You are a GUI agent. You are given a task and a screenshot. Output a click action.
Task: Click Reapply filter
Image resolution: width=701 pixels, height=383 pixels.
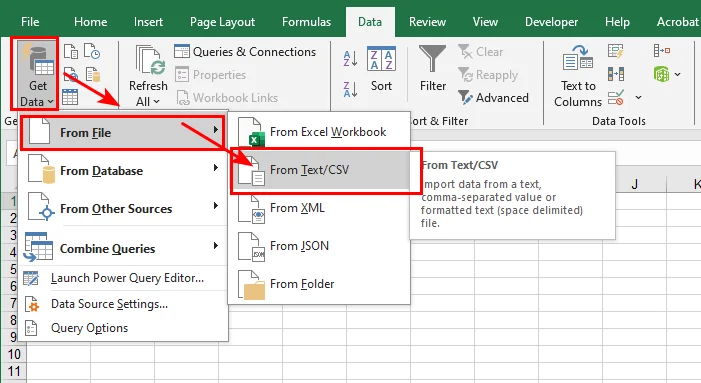[x=488, y=75]
